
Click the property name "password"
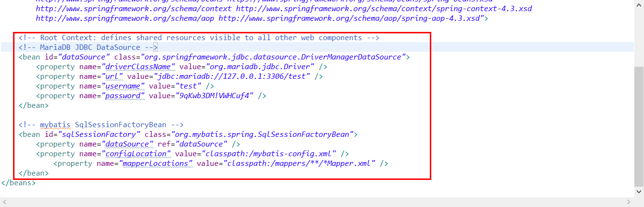(x=123, y=96)
